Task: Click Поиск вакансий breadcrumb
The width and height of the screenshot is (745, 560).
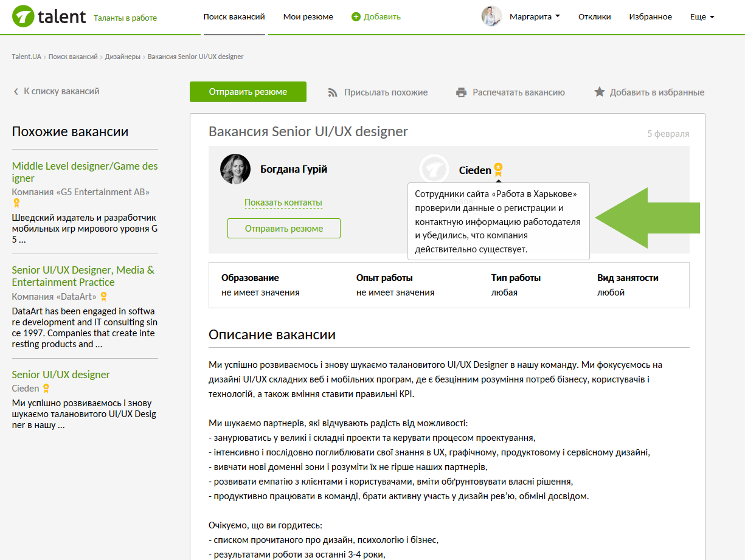Action: pos(73,57)
